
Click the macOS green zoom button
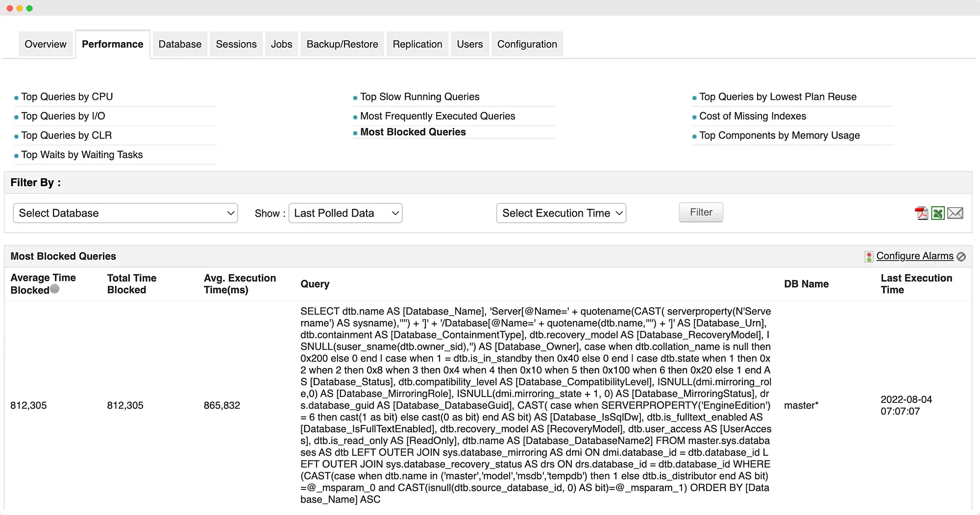[29, 7]
